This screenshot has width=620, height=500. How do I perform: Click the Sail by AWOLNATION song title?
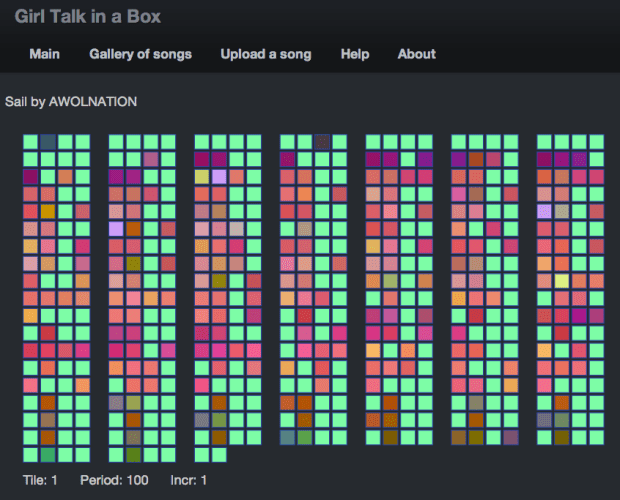(x=71, y=102)
